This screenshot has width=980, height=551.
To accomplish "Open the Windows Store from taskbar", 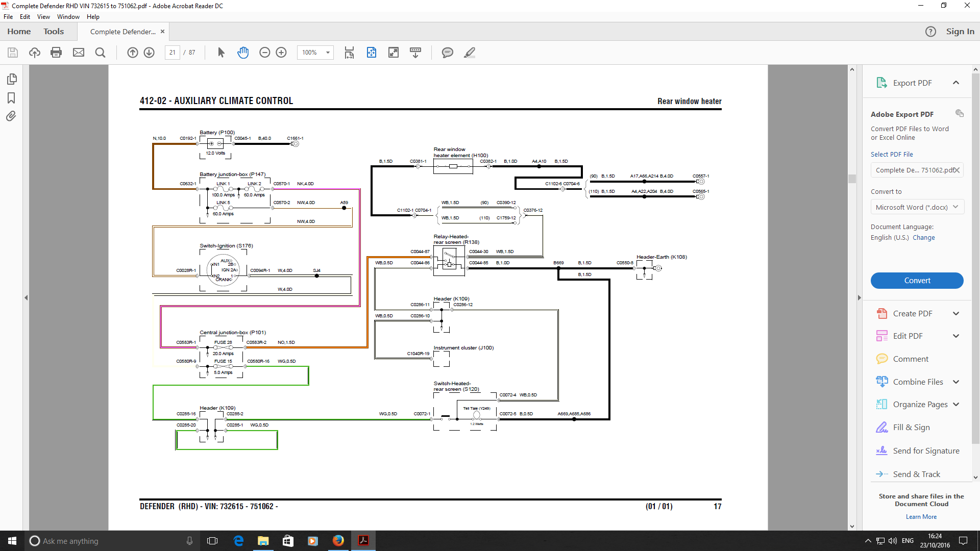I will (x=288, y=541).
